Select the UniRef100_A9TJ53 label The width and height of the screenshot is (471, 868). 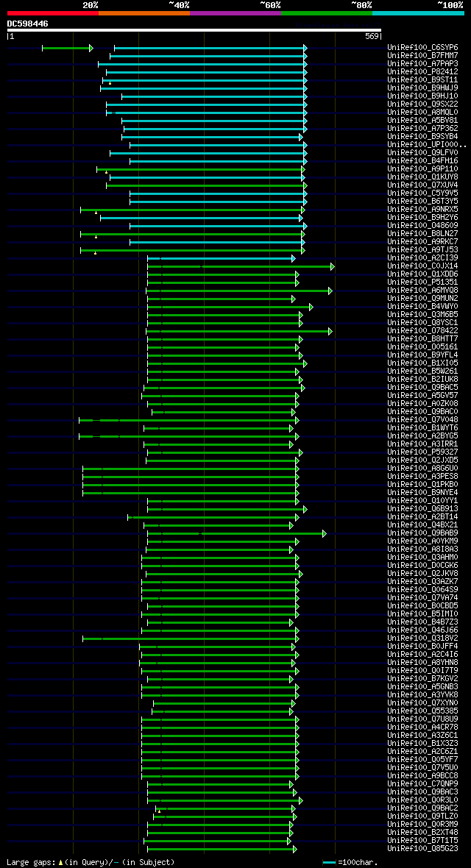click(x=422, y=249)
